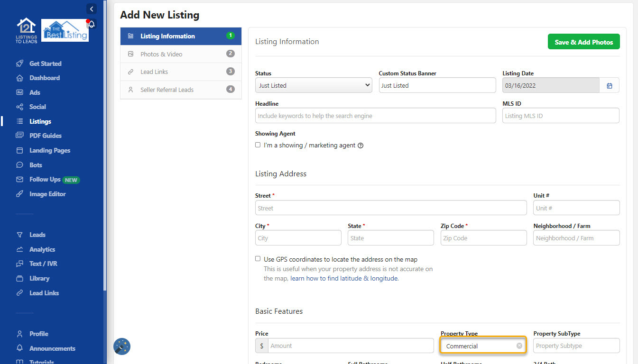Click the Save & Add Photos button
The width and height of the screenshot is (638, 364).
click(x=583, y=41)
